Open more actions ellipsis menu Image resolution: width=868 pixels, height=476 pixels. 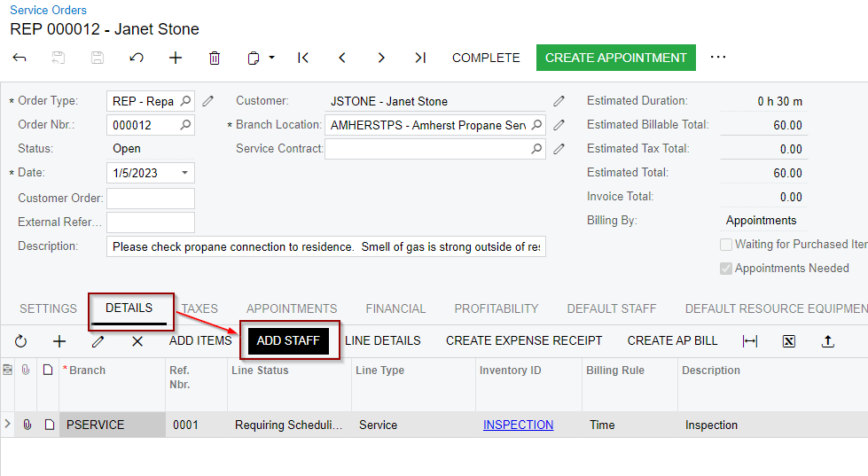coord(718,58)
